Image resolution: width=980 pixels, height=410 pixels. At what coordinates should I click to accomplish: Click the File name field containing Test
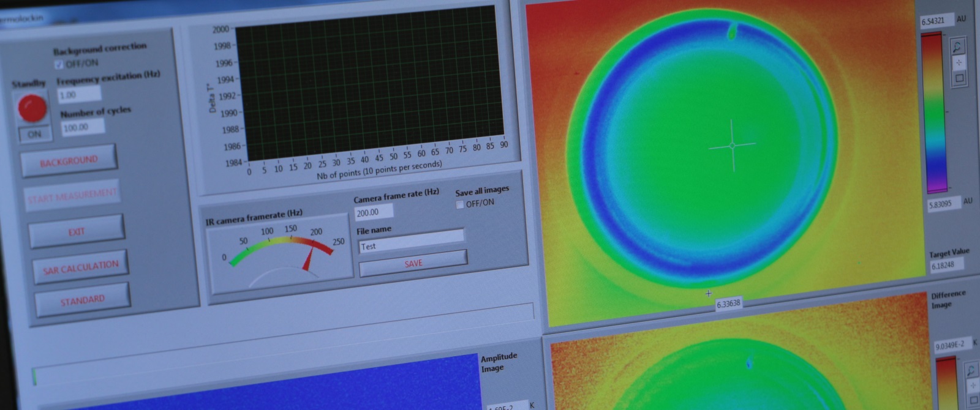point(411,243)
